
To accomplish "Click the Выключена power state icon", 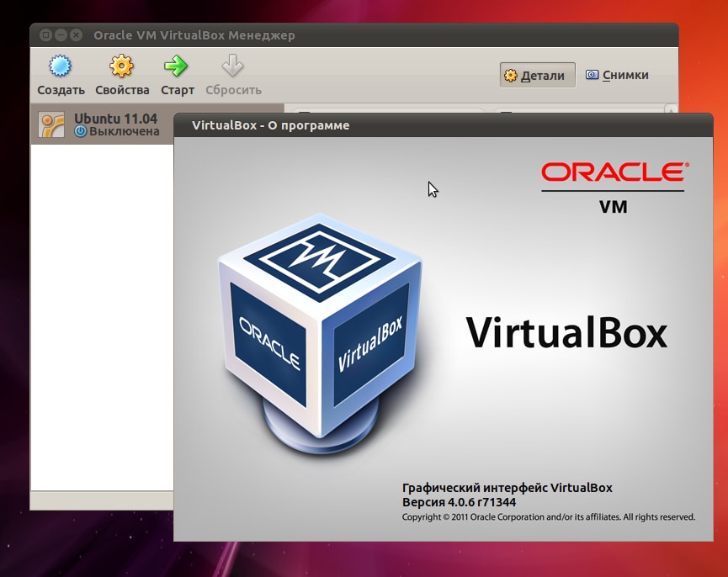I will coord(80,131).
